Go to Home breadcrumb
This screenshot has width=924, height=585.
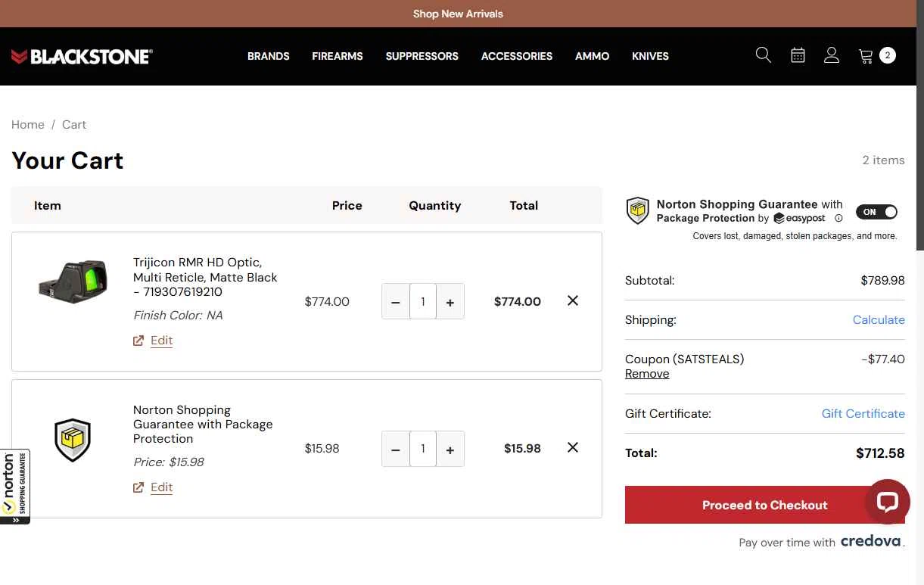pos(28,124)
